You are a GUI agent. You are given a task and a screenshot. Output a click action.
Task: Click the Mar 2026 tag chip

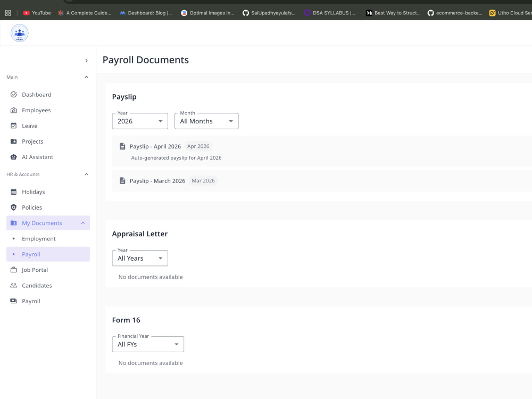point(203,181)
